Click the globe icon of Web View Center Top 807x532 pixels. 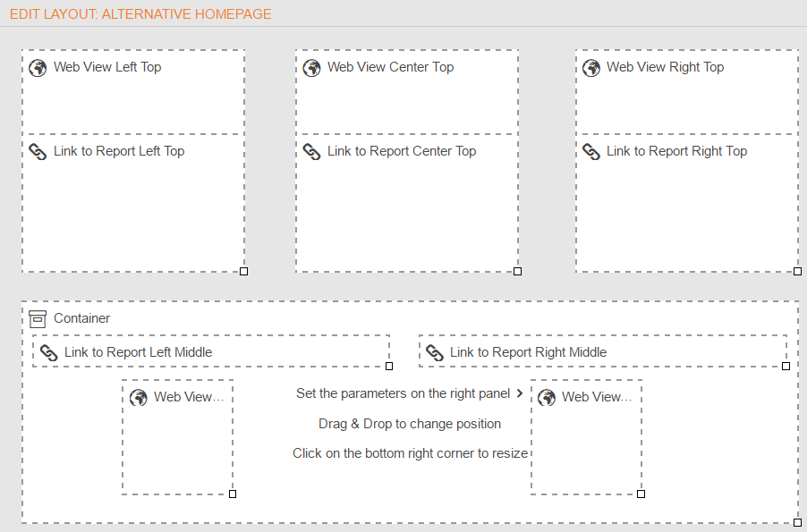pos(311,68)
